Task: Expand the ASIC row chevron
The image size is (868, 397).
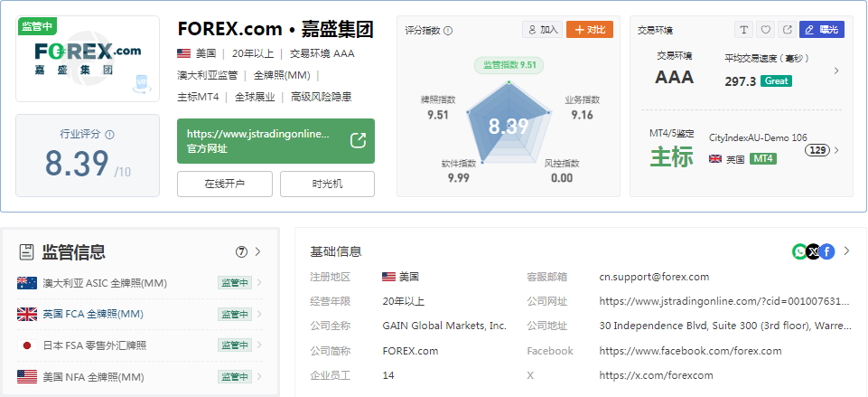Action: click(259, 283)
